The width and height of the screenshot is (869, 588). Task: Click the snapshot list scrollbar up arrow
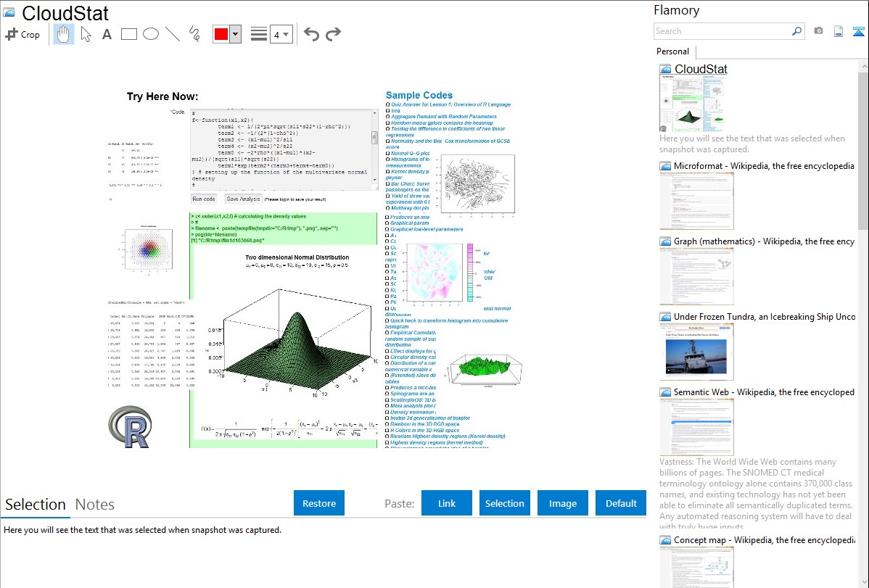(863, 66)
